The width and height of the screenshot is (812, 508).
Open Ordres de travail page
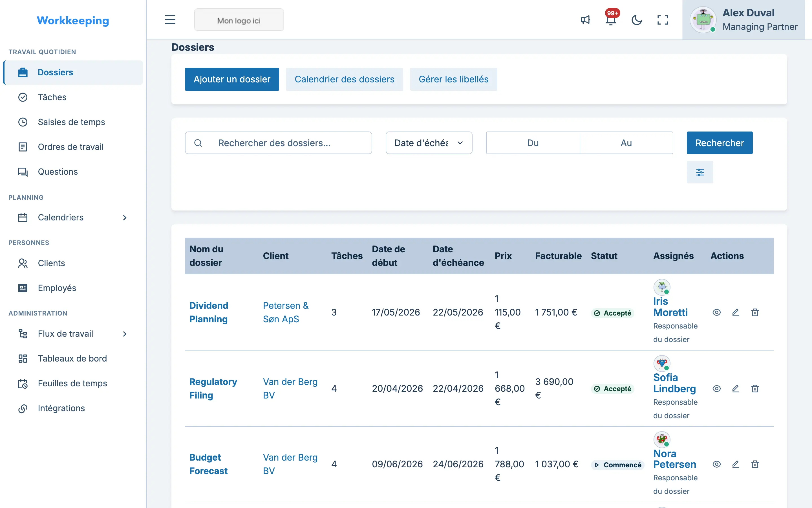(73, 147)
